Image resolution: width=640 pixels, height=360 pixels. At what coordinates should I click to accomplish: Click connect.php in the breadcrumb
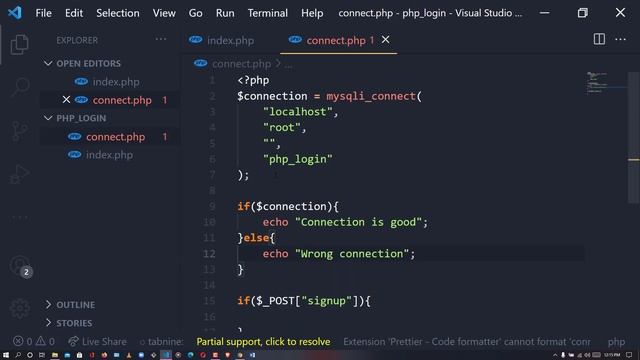241,64
